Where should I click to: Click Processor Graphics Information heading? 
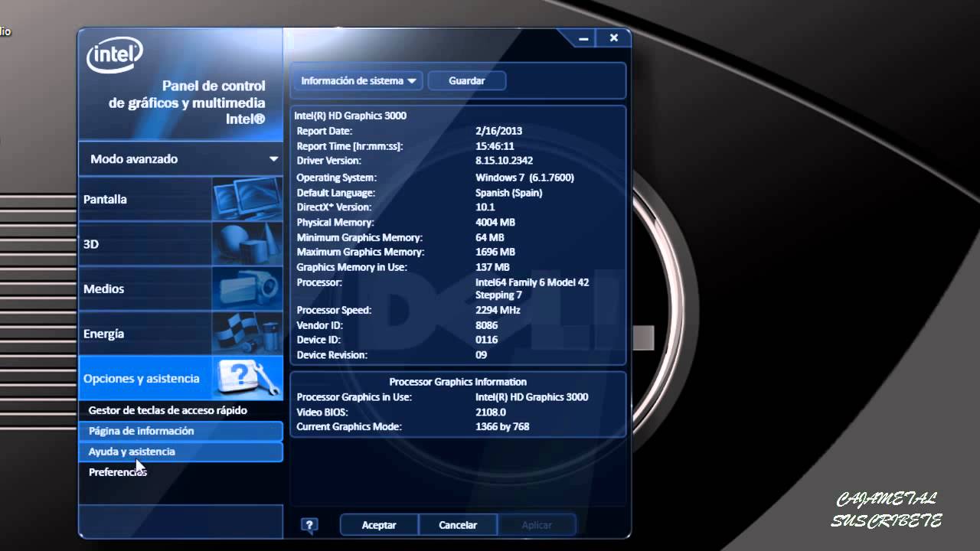pos(458,382)
